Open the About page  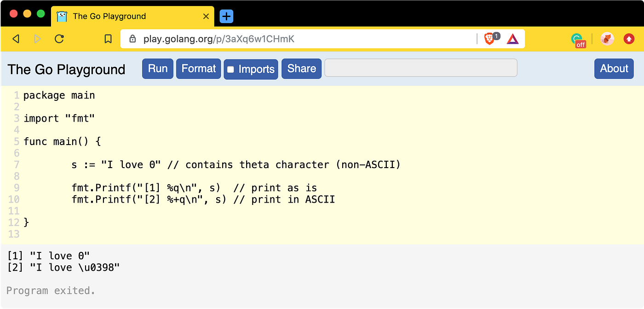point(614,69)
